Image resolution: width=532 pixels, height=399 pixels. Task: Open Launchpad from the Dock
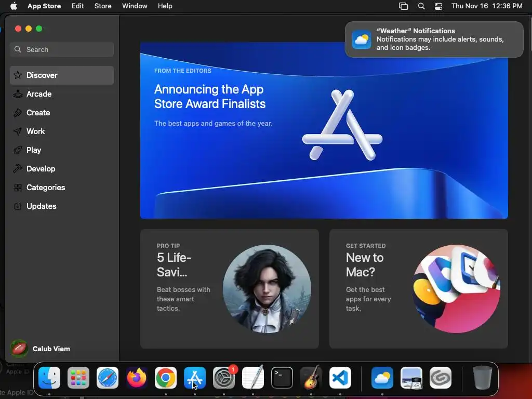pyautogui.click(x=78, y=378)
